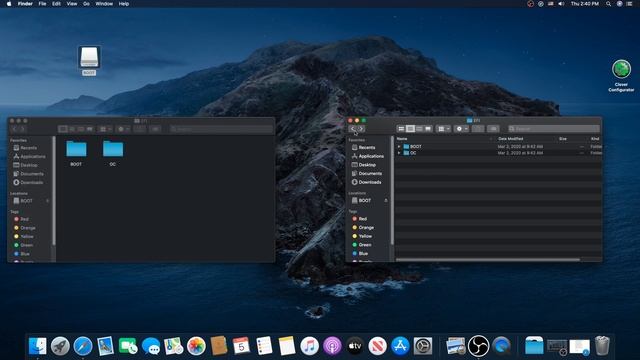Select column view in right Finder window

(419, 129)
